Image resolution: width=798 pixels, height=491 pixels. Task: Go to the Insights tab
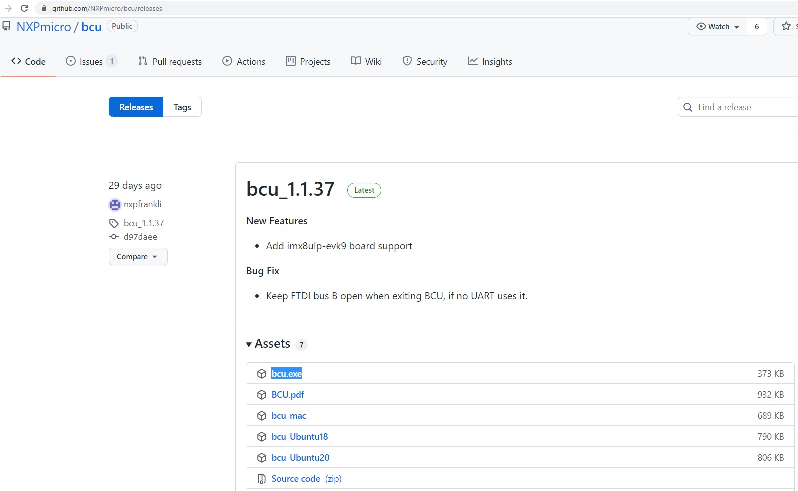click(490, 61)
